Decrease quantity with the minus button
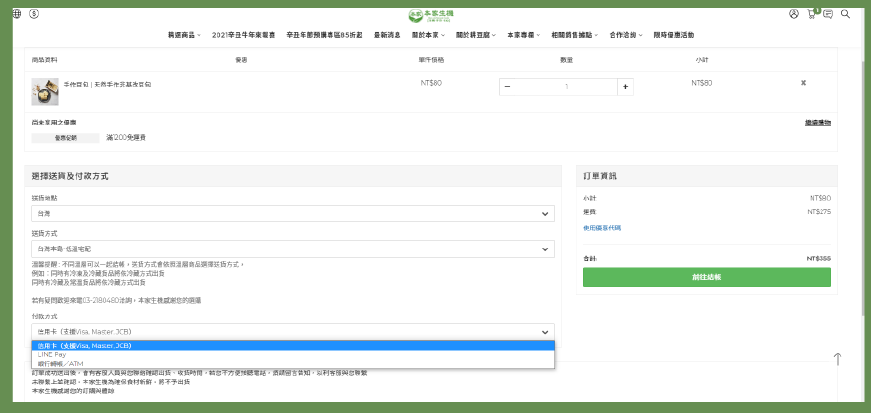This screenshot has width=871, height=413. click(x=507, y=87)
